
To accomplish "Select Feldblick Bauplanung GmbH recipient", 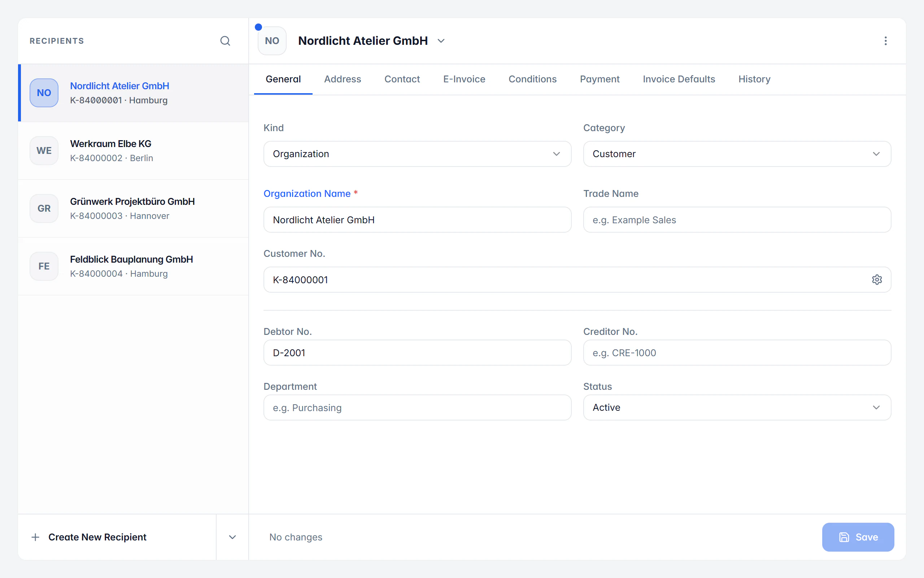I will pos(133,266).
